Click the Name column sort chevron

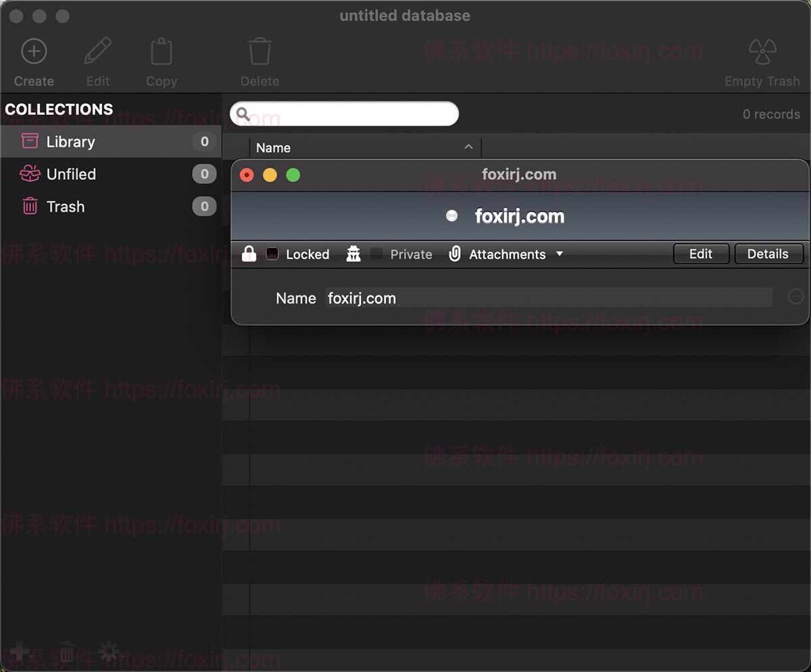click(468, 147)
